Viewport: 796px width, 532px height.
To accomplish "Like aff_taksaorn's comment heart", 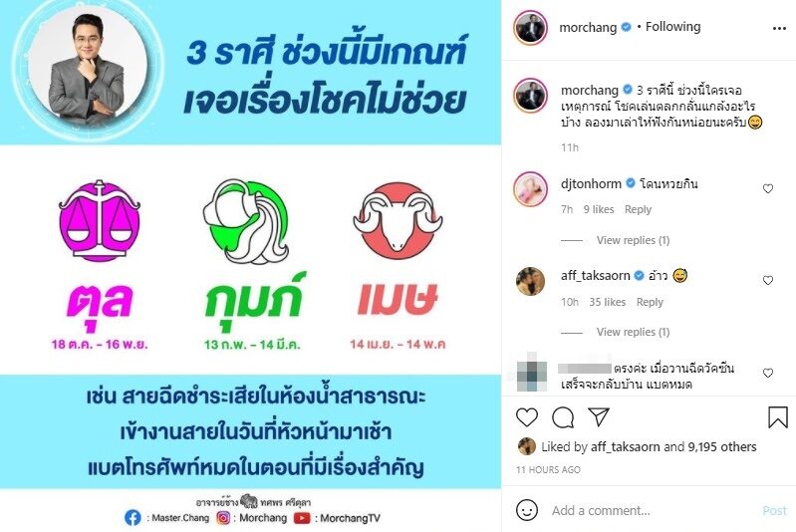I will tap(768, 280).
